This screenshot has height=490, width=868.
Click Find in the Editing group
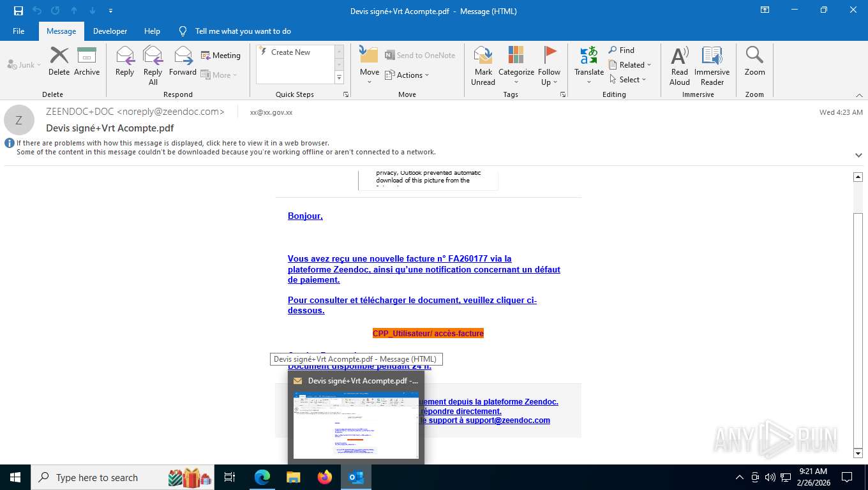622,50
